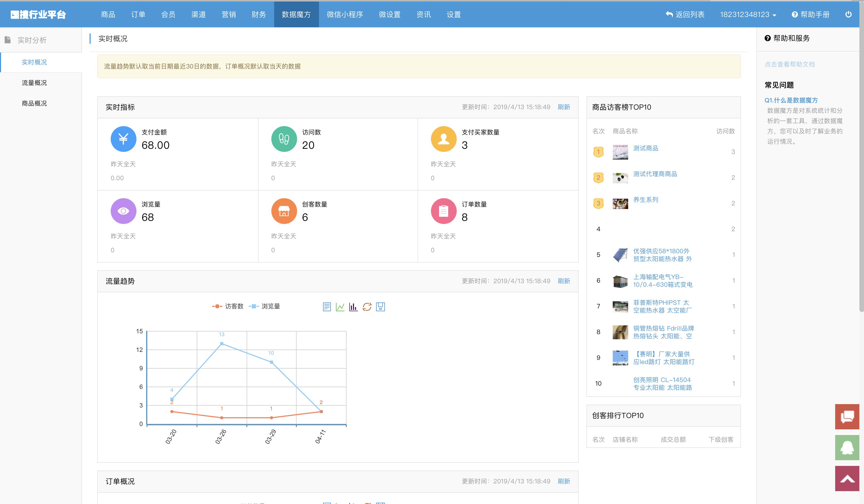
Task: Refresh the 实时指标 panel
Action: click(564, 107)
